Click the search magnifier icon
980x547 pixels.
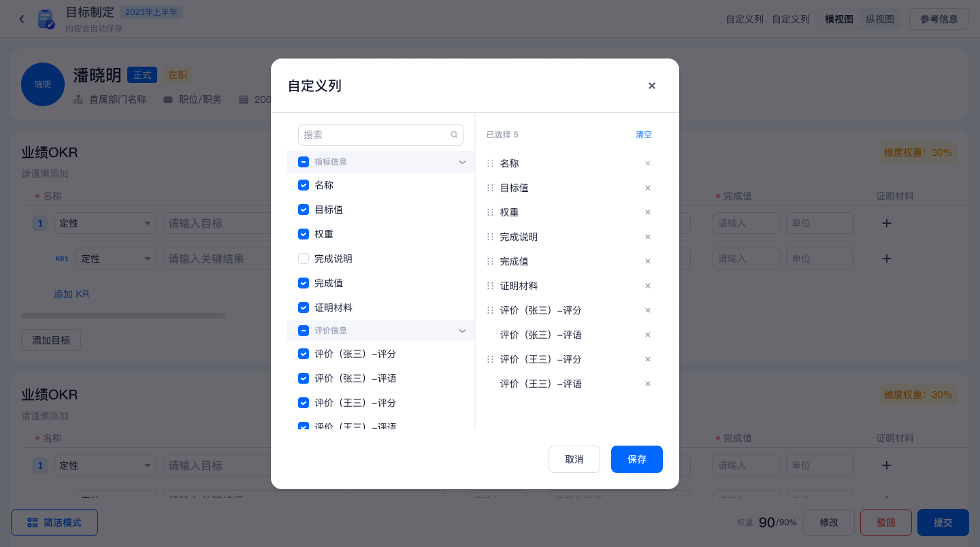click(454, 135)
